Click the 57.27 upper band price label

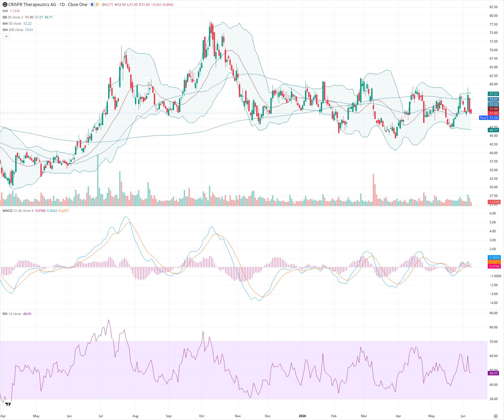pos(493,94)
